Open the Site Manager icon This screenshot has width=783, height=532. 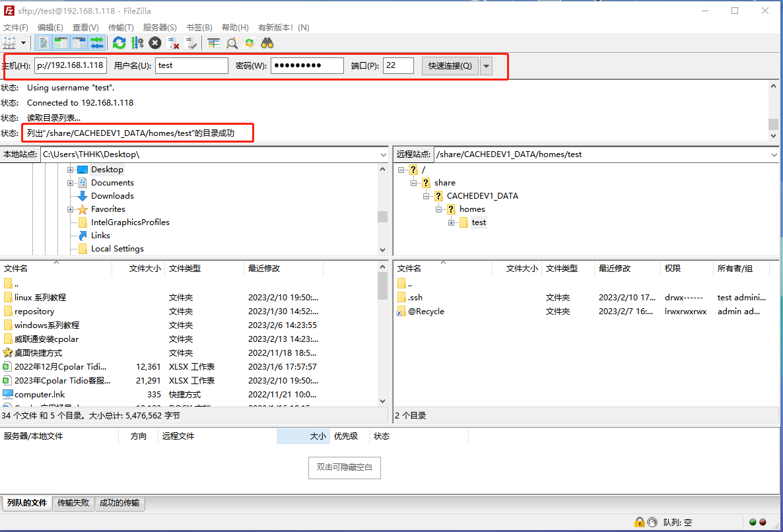9,43
